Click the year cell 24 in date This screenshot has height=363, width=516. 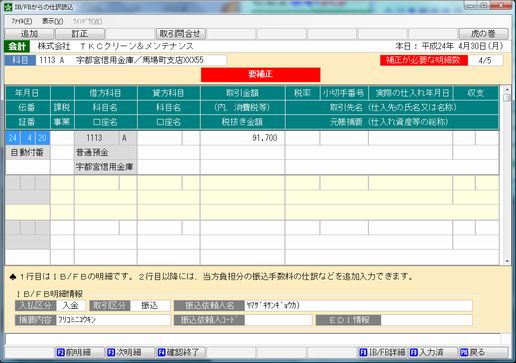click(13, 138)
